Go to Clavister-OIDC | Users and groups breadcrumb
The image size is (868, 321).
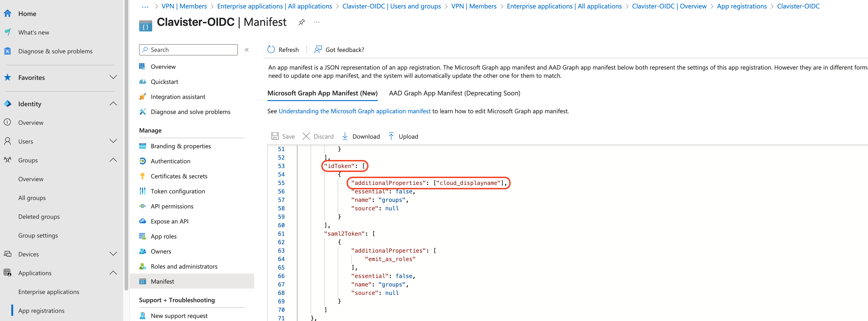coord(391,6)
